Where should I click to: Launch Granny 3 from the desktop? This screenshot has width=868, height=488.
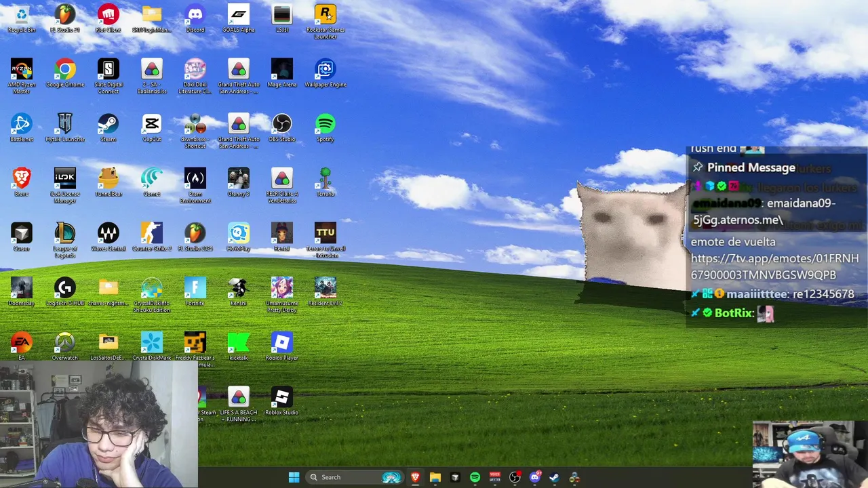pyautogui.click(x=239, y=182)
